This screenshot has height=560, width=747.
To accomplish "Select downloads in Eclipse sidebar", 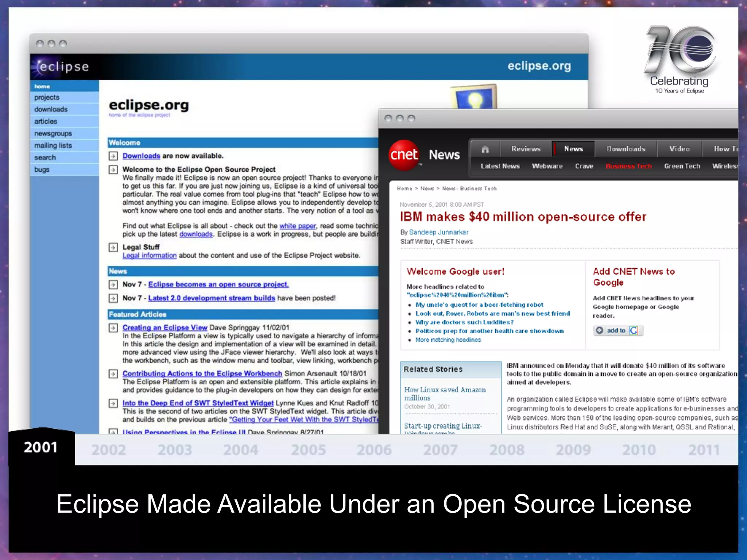I will [x=64, y=109].
